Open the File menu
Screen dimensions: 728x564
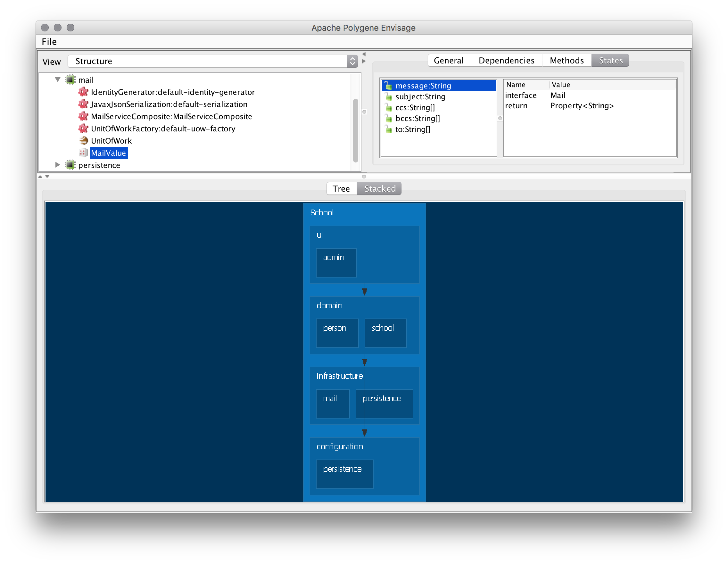point(49,42)
